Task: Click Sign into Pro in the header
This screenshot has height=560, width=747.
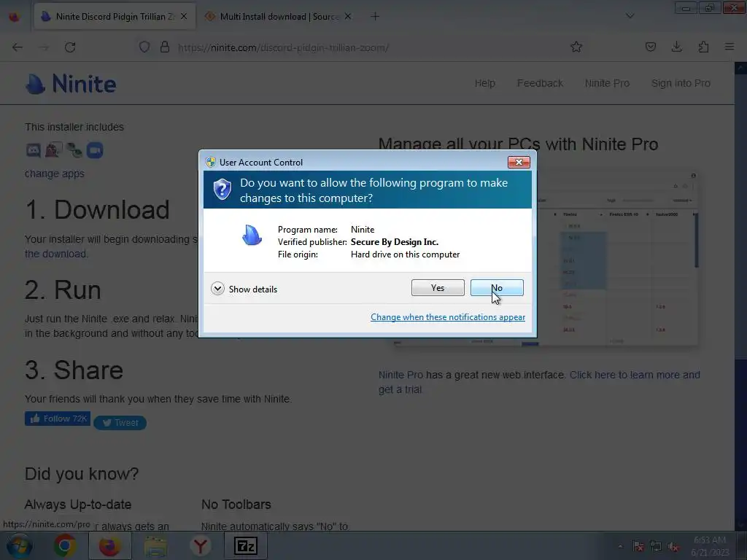Action: click(681, 83)
